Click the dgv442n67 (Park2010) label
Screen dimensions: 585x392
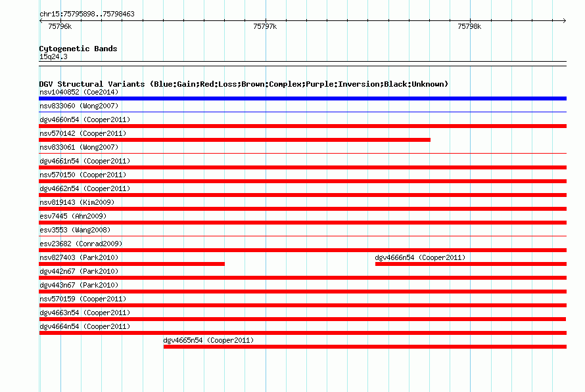click(x=79, y=271)
